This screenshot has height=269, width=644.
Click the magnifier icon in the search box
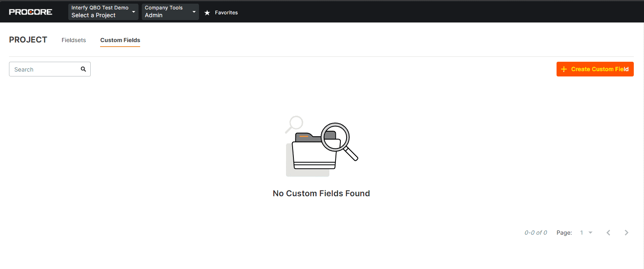point(83,69)
